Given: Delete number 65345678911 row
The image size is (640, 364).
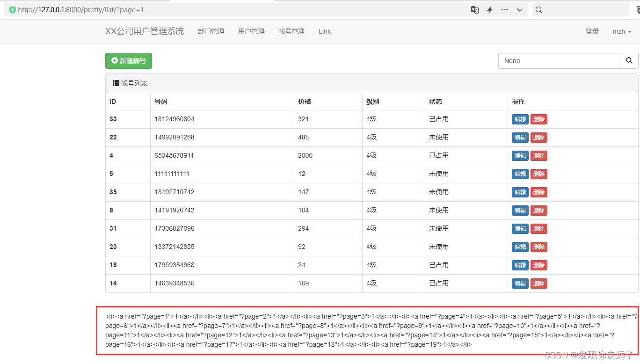Looking at the screenshot, I should [539, 156].
